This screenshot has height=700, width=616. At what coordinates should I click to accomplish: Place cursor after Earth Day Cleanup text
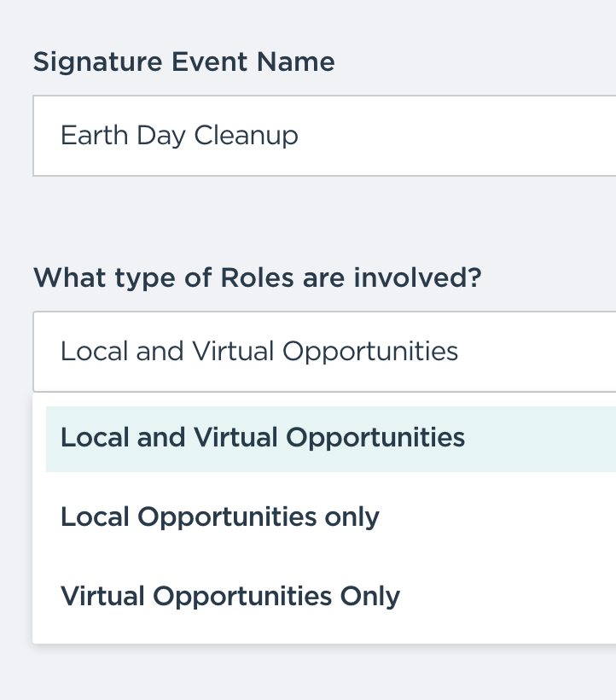click(299, 136)
